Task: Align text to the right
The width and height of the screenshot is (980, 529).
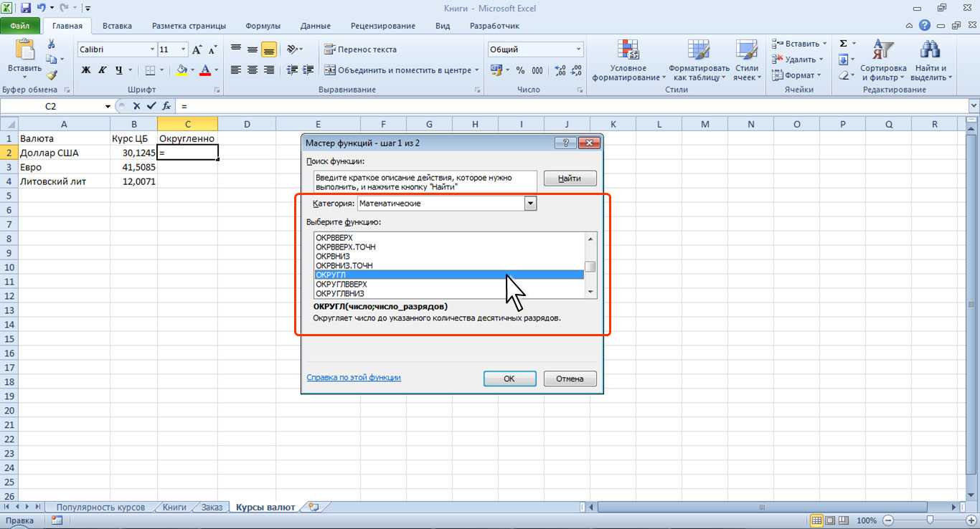Action: (269, 70)
